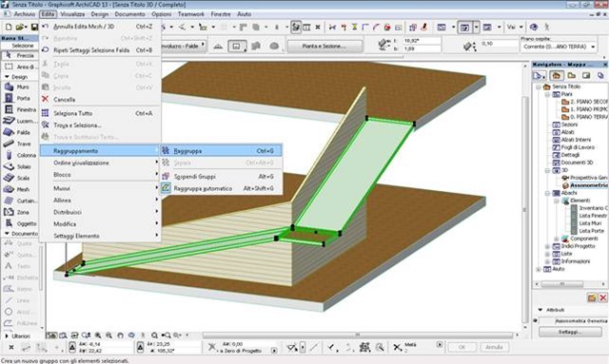Toggle the active 3D window toolbar button
Screen dimensions: 609x364
[465, 28]
